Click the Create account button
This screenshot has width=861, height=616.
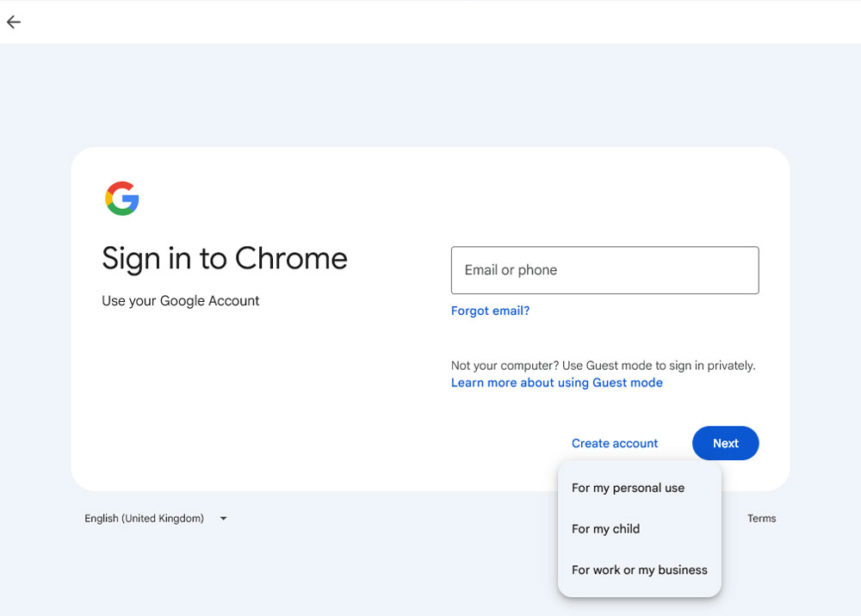(x=615, y=443)
